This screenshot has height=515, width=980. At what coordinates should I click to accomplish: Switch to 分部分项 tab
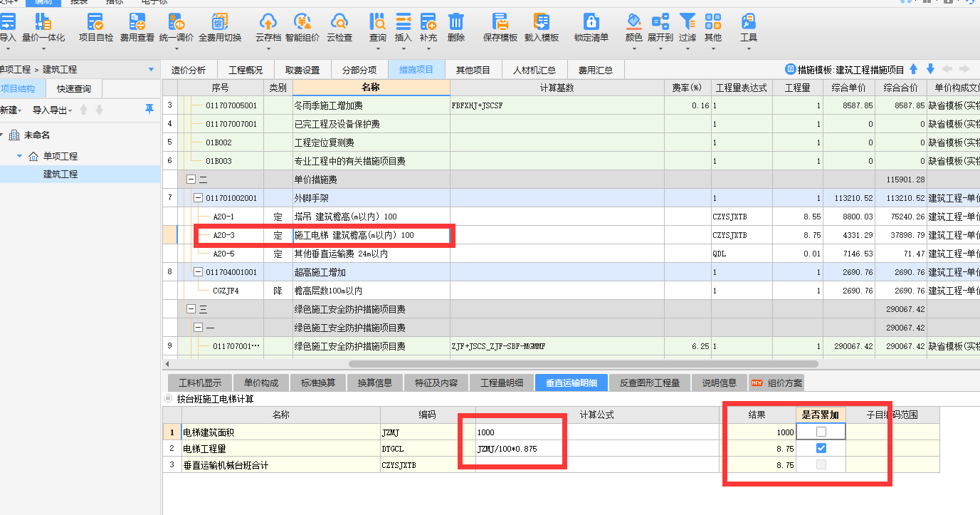pyautogui.click(x=359, y=70)
